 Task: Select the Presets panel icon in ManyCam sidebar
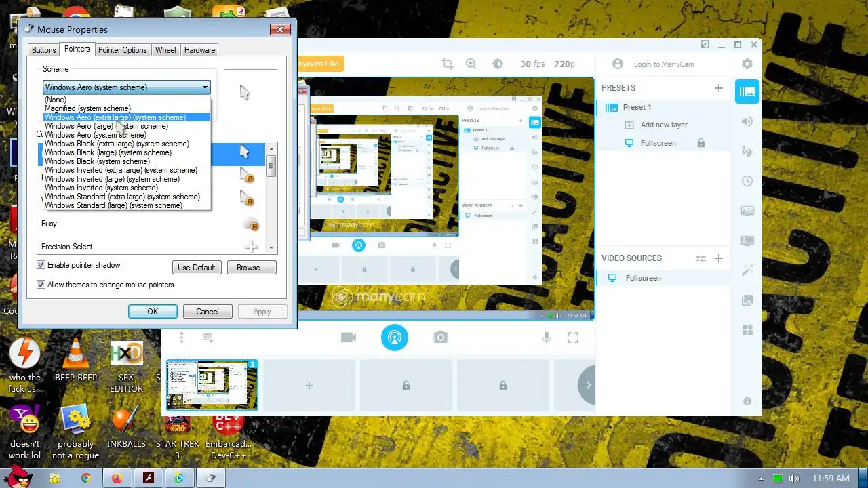point(747,91)
